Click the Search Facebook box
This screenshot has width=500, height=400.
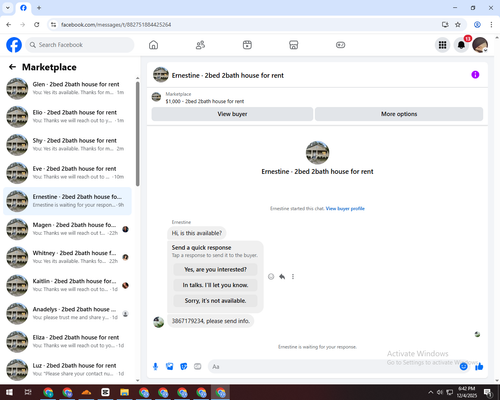click(x=80, y=45)
